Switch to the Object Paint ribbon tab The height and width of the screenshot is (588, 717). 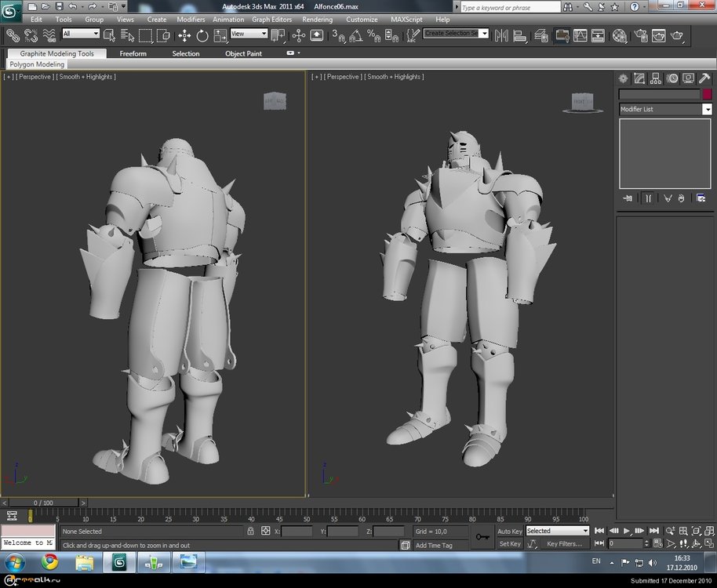tap(243, 53)
